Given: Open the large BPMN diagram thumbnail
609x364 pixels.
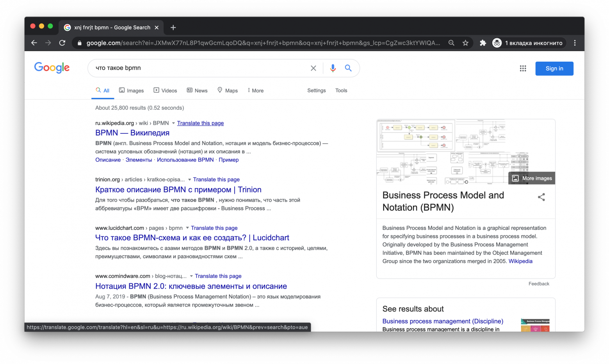Looking at the screenshot, I should [x=416, y=135].
